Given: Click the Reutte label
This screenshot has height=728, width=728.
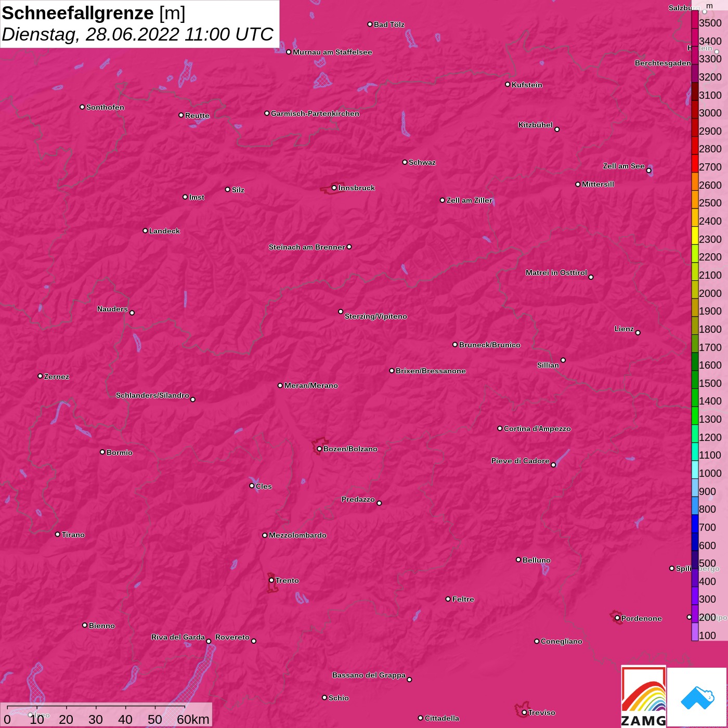Looking at the screenshot, I should 197,115.
